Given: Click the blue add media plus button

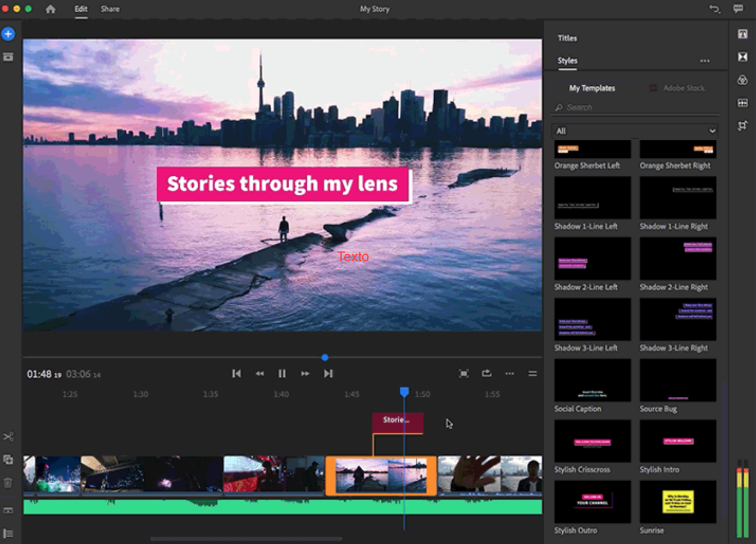Looking at the screenshot, I should pos(8,34).
